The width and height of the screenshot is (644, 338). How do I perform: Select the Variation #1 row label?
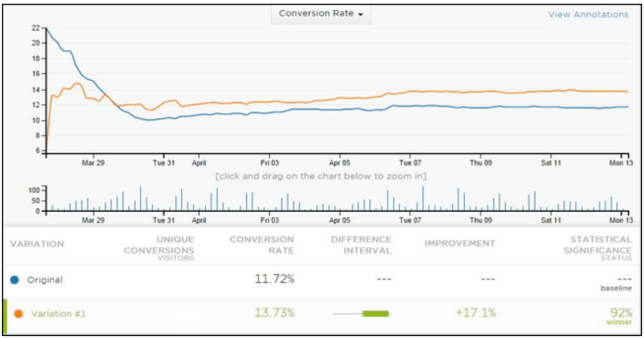pyautogui.click(x=58, y=314)
